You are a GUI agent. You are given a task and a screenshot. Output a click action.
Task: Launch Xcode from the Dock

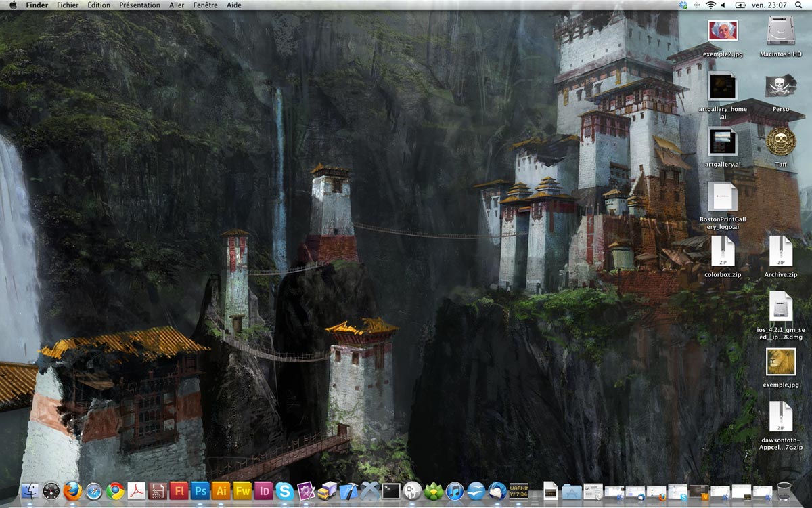(x=348, y=491)
